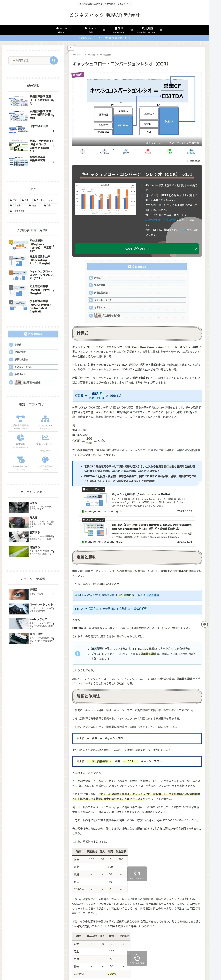Image resolution: width=221 pixels, height=980 pixels.
Task: Open the Web メディア information source category
Action: tap(33, 624)
